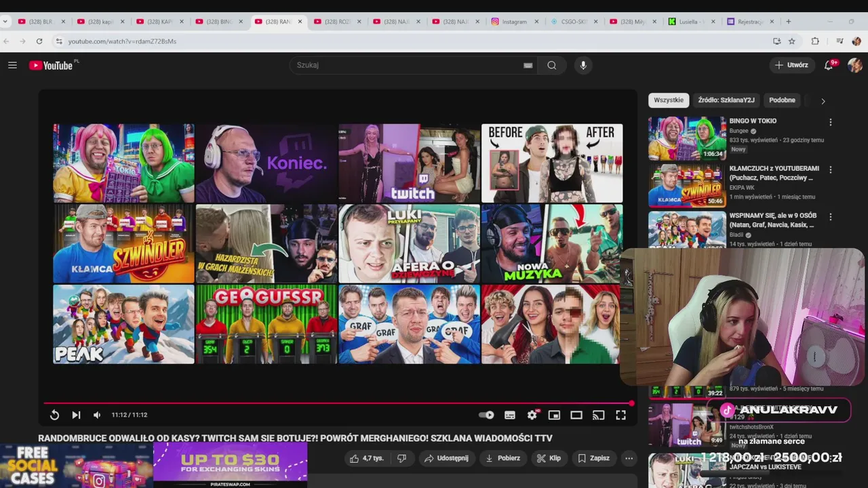The image size is (868, 488).
Task: Open the Koniec. endscreen video thumbnail
Action: (266, 163)
